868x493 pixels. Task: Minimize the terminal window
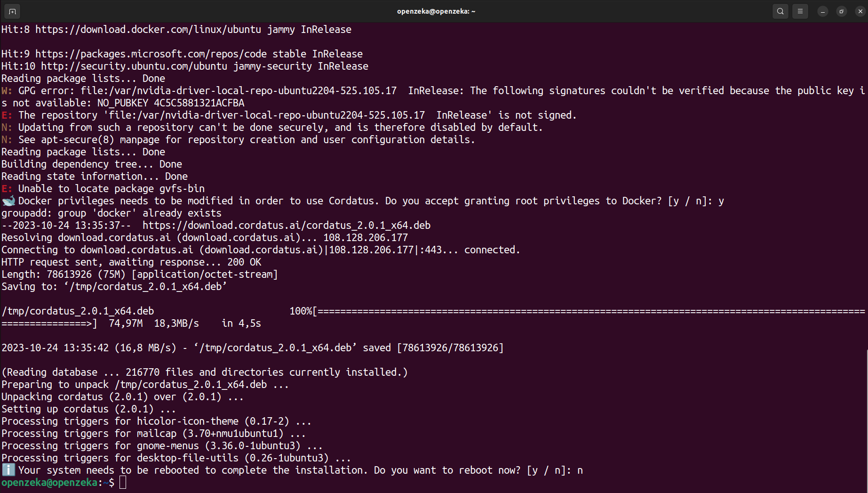823,11
